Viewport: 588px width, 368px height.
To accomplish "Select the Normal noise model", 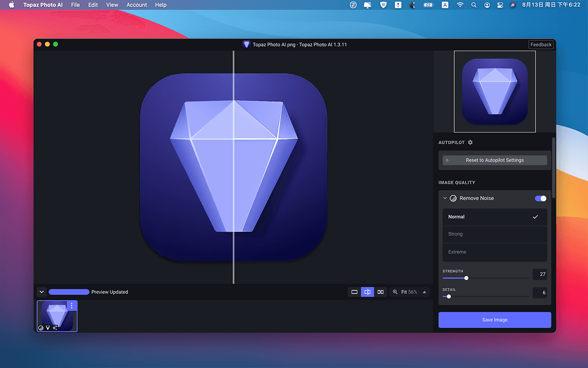I will 495,217.
